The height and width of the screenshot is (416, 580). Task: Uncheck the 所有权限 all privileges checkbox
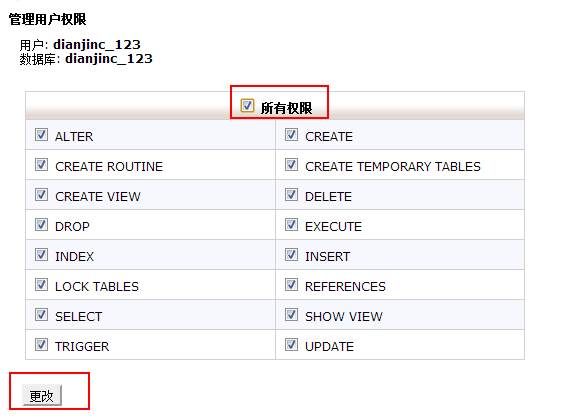click(x=247, y=105)
